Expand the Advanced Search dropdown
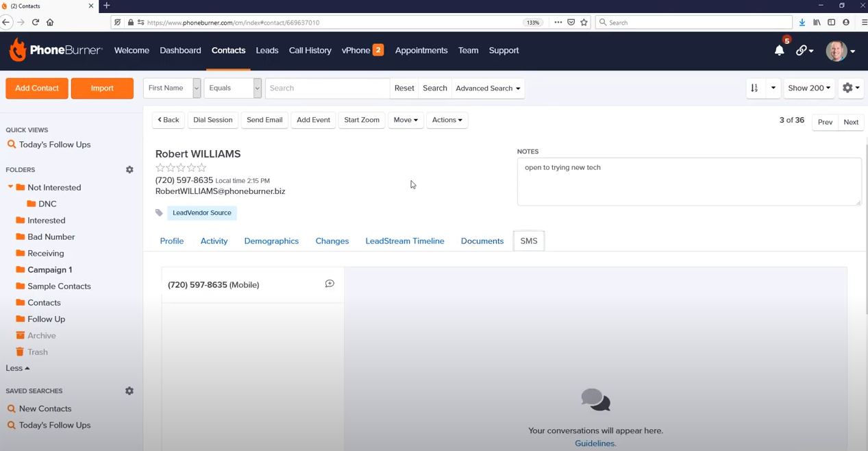This screenshot has width=868, height=451. 488,88
